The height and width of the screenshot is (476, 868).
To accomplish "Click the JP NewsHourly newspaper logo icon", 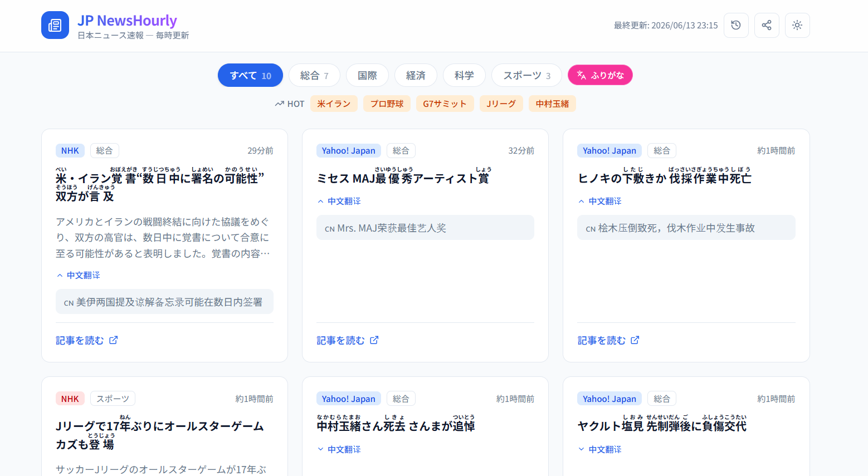I will coord(55,25).
